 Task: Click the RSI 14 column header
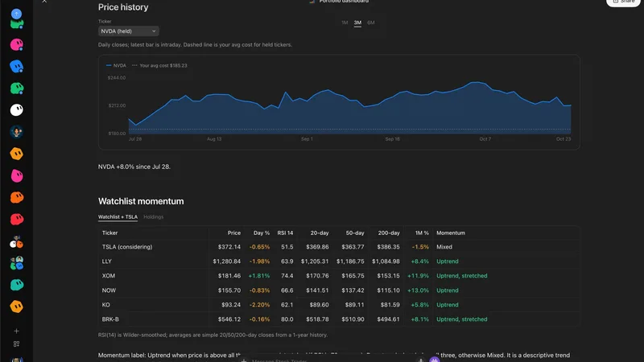pyautogui.click(x=285, y=232)
